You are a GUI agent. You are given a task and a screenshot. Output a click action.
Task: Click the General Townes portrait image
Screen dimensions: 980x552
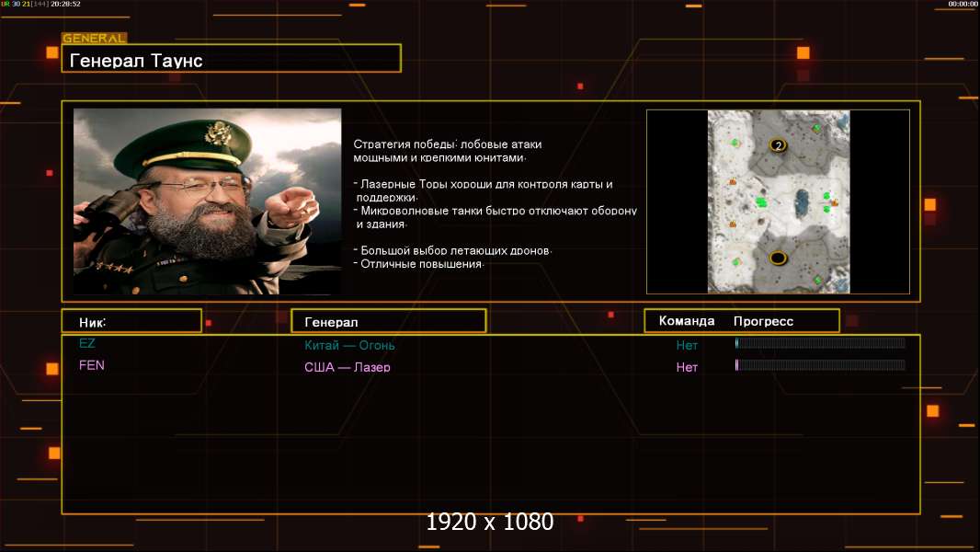coord(208,201)
